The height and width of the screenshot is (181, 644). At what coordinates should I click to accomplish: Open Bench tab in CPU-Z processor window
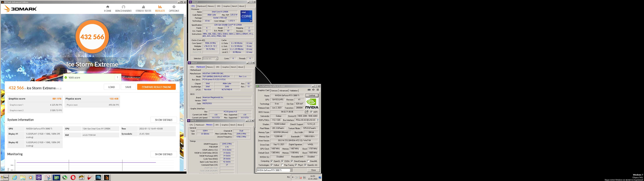(234, 6)
